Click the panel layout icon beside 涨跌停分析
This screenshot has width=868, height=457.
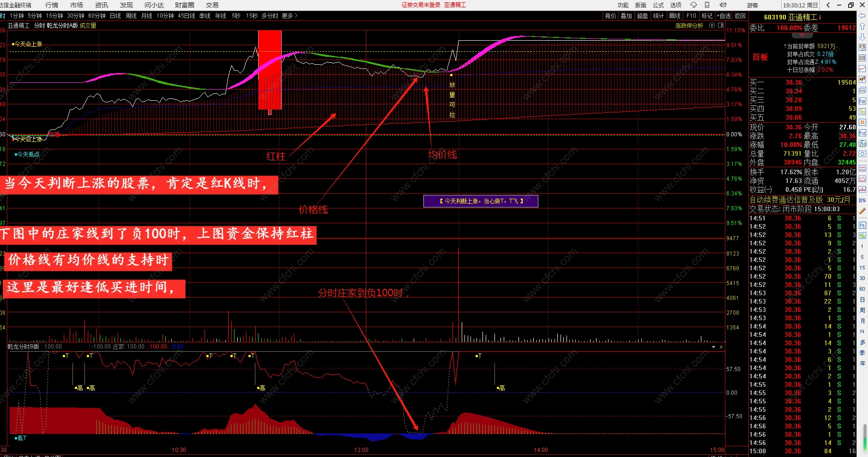(721, 25)
